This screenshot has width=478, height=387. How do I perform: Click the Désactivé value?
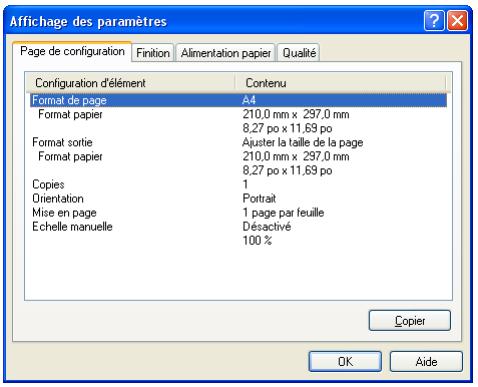click(x=266, y=227)
